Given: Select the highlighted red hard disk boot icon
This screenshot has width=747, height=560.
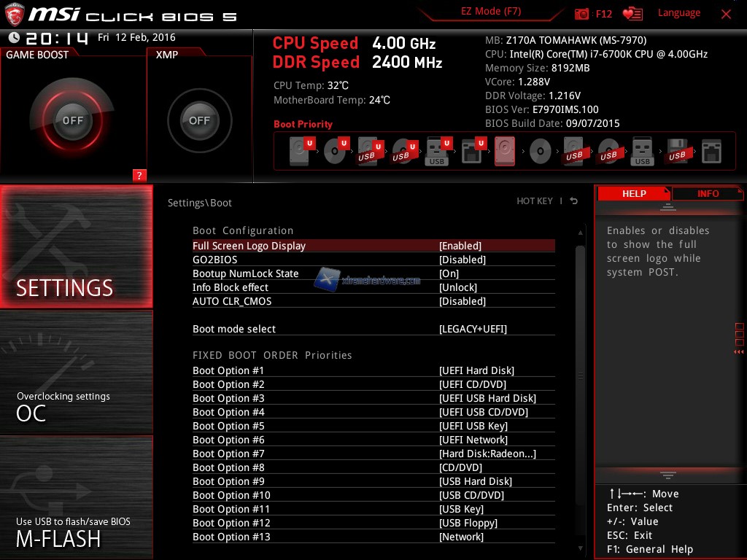Looking at the screenshot, I should tap(505, 152).
